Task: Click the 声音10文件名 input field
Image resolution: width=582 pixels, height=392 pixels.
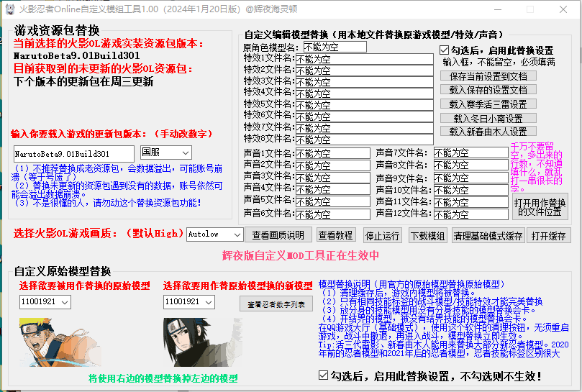Action: click(x=471, y=190)
